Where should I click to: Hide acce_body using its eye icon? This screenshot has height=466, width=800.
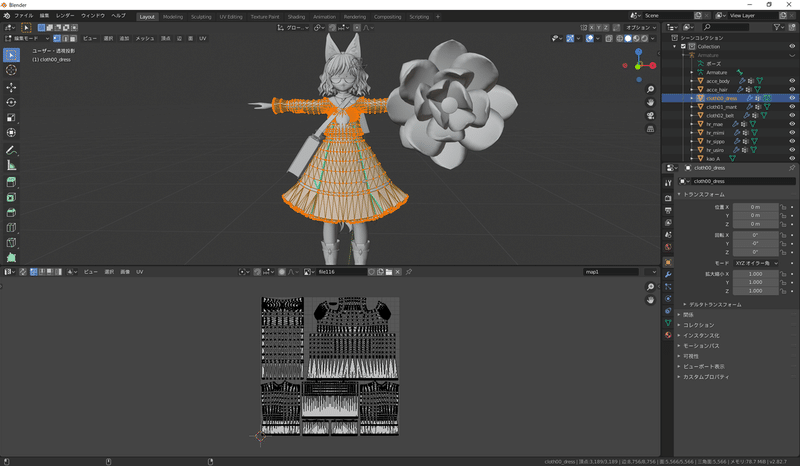[x=792, y=80]
